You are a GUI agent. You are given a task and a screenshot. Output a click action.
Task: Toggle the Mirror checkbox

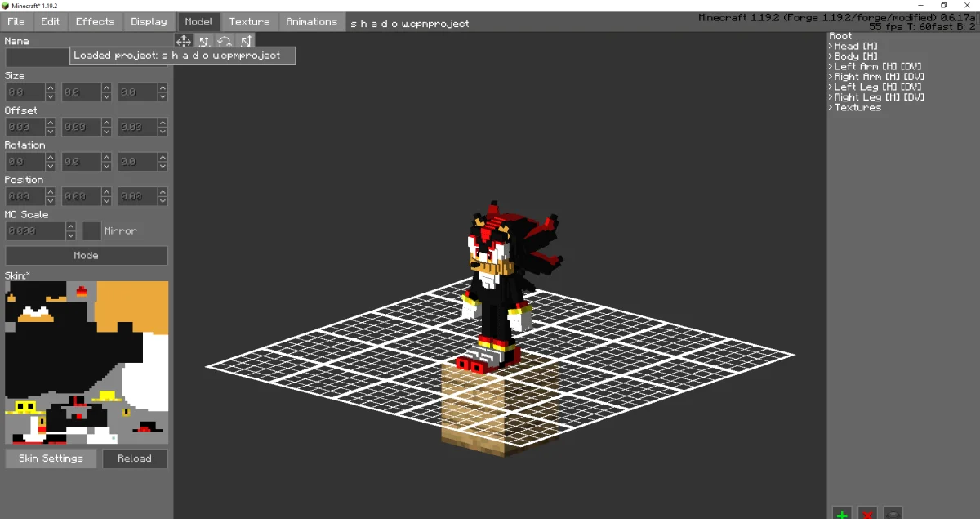pos(92,231)
